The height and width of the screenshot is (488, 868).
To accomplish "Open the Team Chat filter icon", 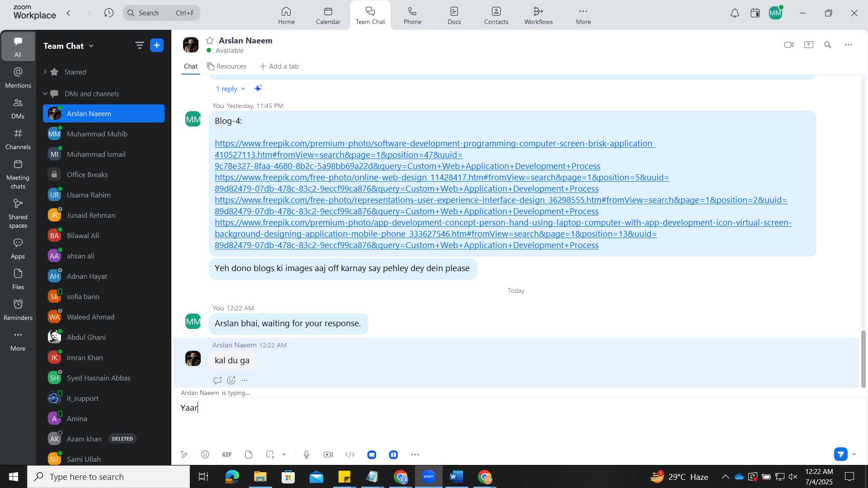I will tap(139, 45).
